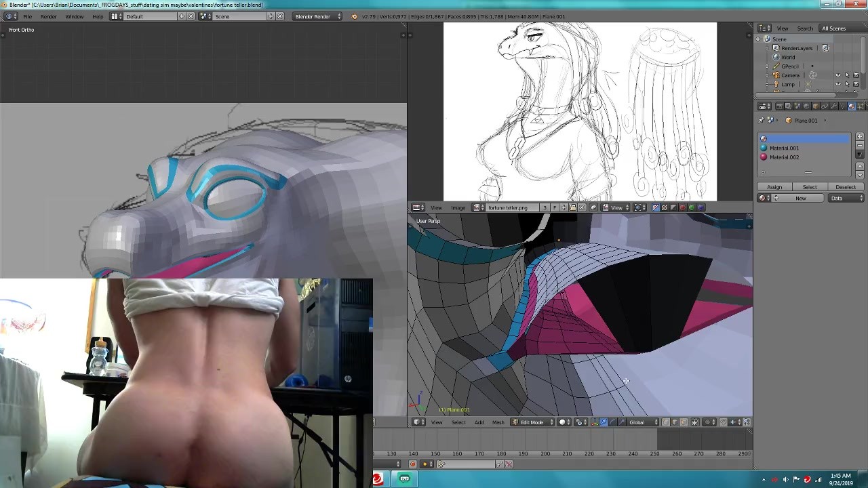This screenshot has height=488, width=868.
Task: Open the Render properties camera tab
Action: tap(779, 106)
